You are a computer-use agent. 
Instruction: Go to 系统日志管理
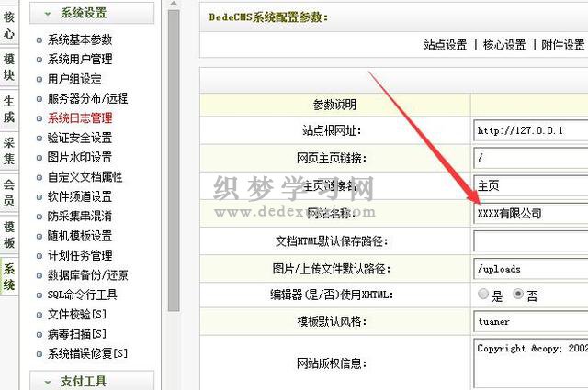click(x=79, y=117)
